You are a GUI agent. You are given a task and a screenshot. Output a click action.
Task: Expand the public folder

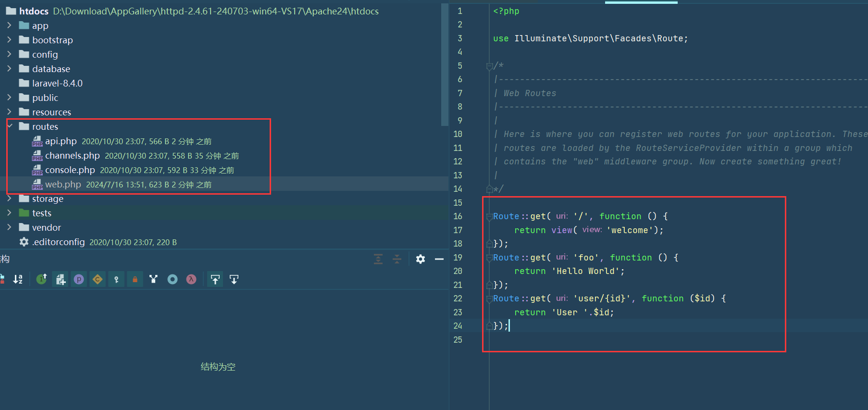[x=9, y=97]
